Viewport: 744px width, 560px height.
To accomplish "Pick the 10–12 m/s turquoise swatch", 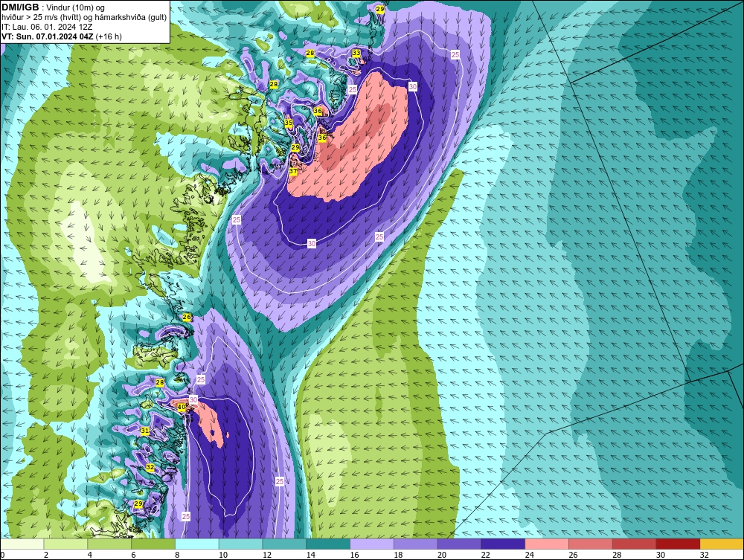I will tap(240, 544).
